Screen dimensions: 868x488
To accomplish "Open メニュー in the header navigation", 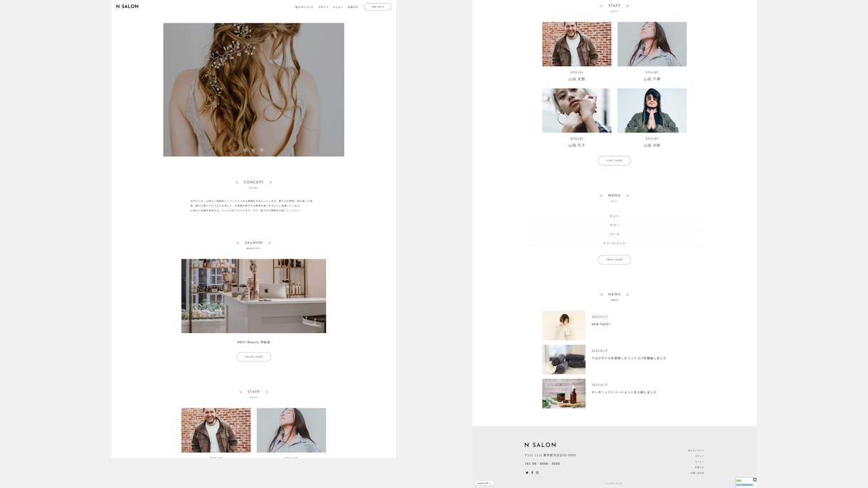I will 338,7.
